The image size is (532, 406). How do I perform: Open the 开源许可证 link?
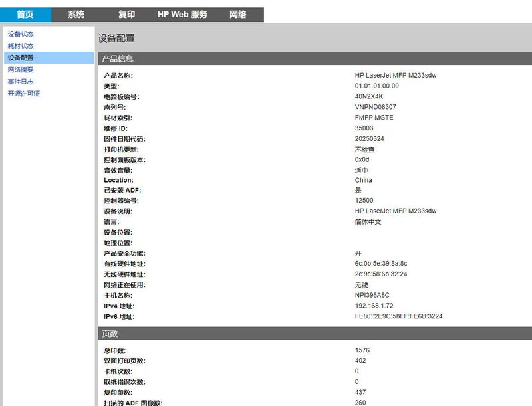tap(24, 94)
